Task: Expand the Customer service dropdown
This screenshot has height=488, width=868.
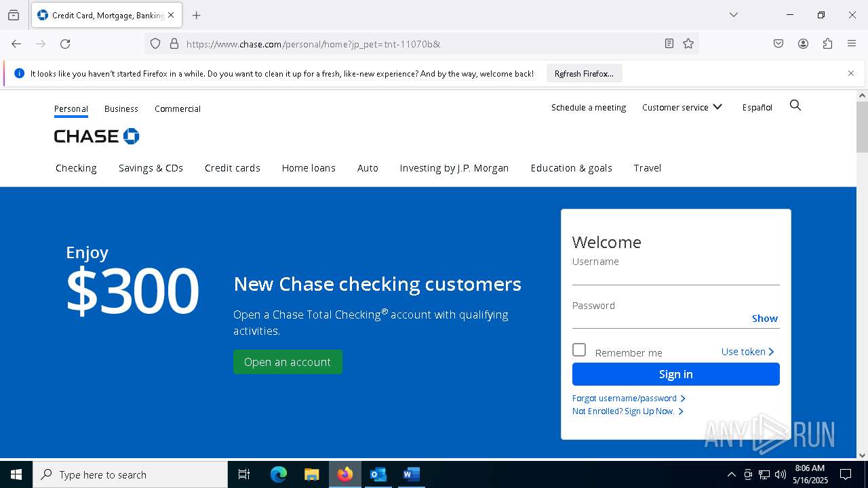Action: coord(682,108)
